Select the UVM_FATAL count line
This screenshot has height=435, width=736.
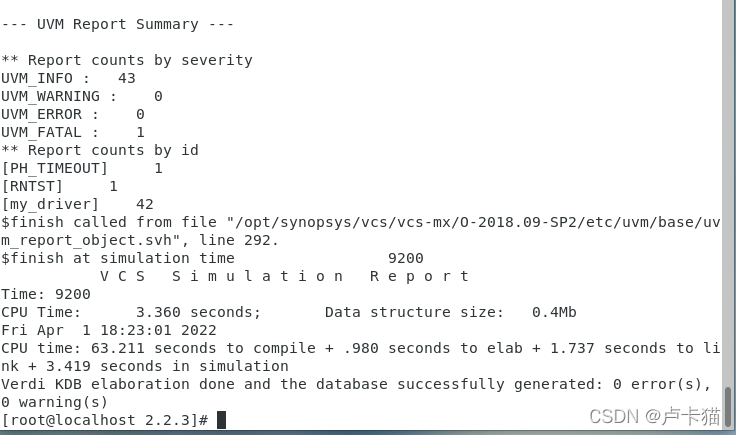[x=72, y=132]
